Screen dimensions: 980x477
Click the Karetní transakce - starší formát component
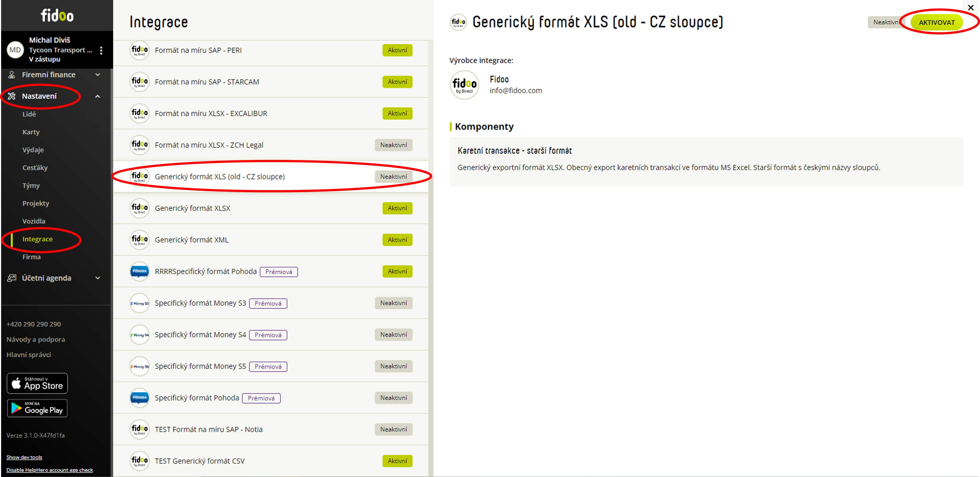706,161
